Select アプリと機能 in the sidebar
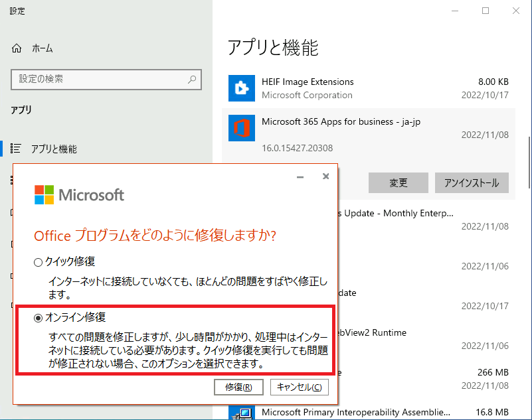This screenshot has height=420, width=532. (54, 149)
